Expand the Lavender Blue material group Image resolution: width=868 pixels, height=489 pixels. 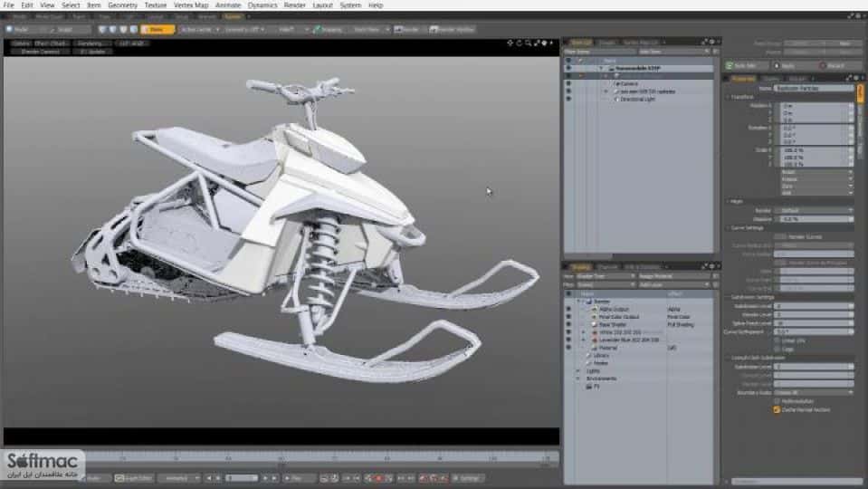click(x=583, y=340)
